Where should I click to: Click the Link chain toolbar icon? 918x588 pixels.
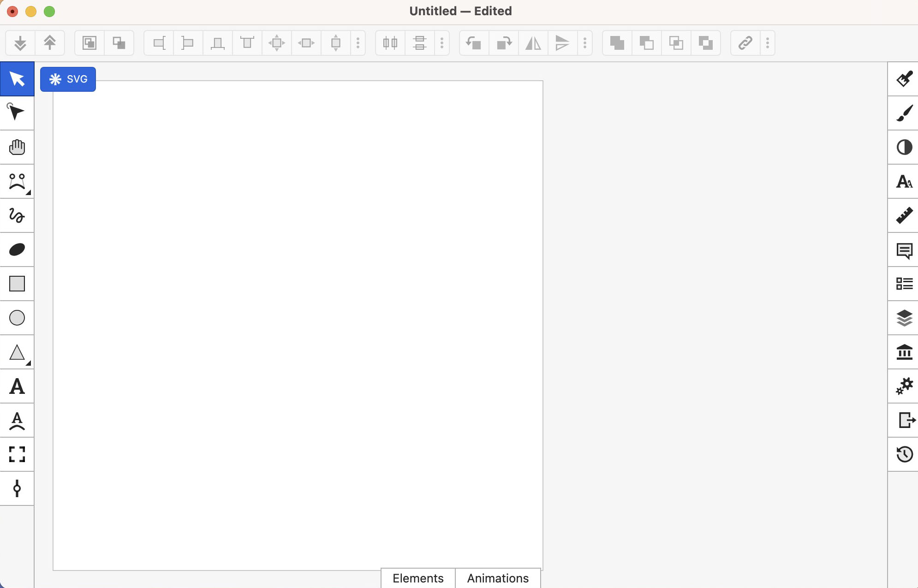tap(745, 43)
